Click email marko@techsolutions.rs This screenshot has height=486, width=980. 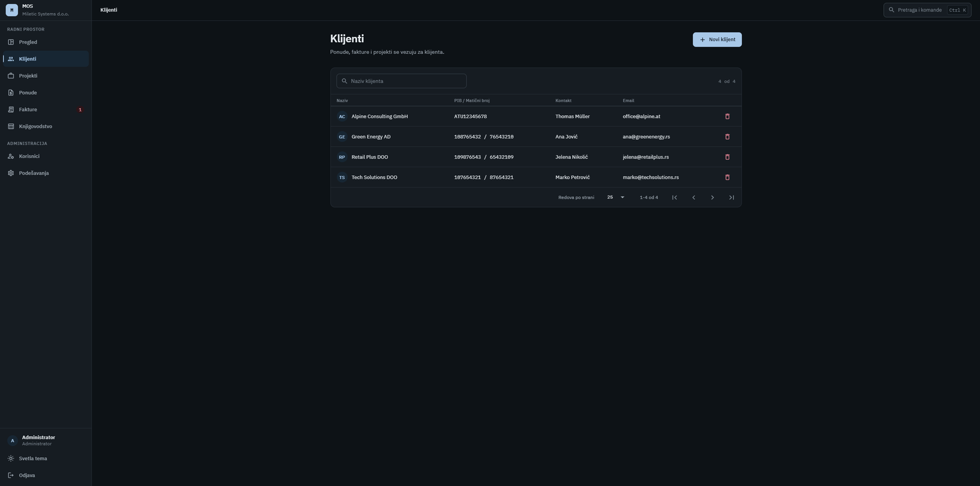click(650, 177)
